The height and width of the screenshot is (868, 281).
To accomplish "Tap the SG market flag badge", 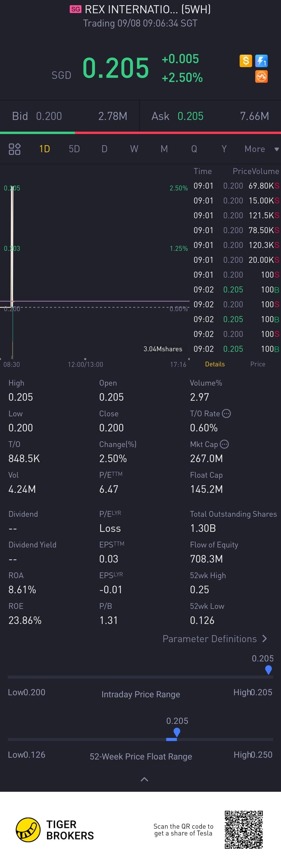I will (76, 9).
